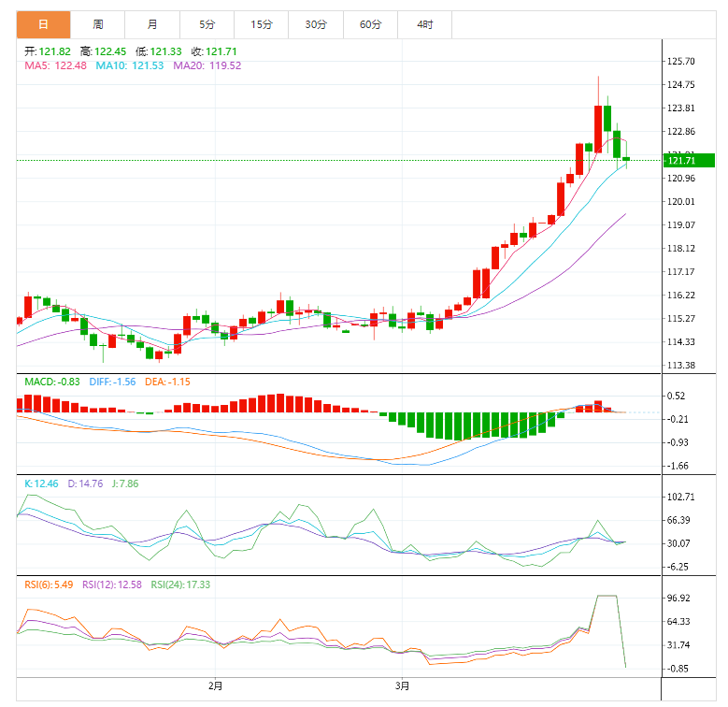728x707 pixels.
Task: Open the 4时 timeframe tab
Action: 425,24
